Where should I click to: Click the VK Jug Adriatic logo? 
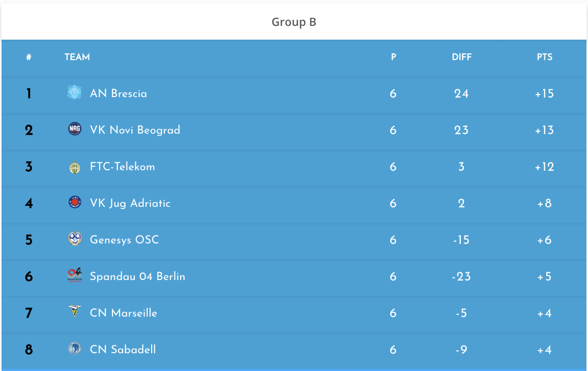tap(75, 202)
